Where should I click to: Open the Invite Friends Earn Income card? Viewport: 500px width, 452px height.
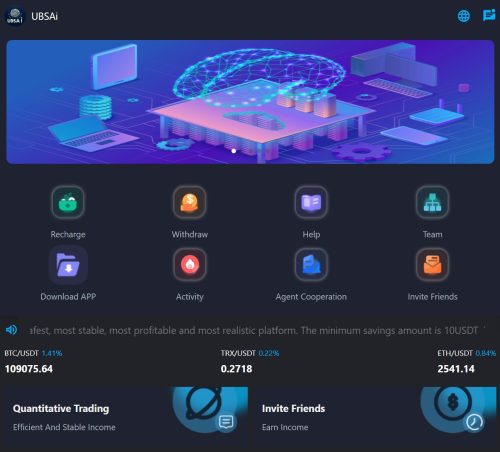coord(374,418)
